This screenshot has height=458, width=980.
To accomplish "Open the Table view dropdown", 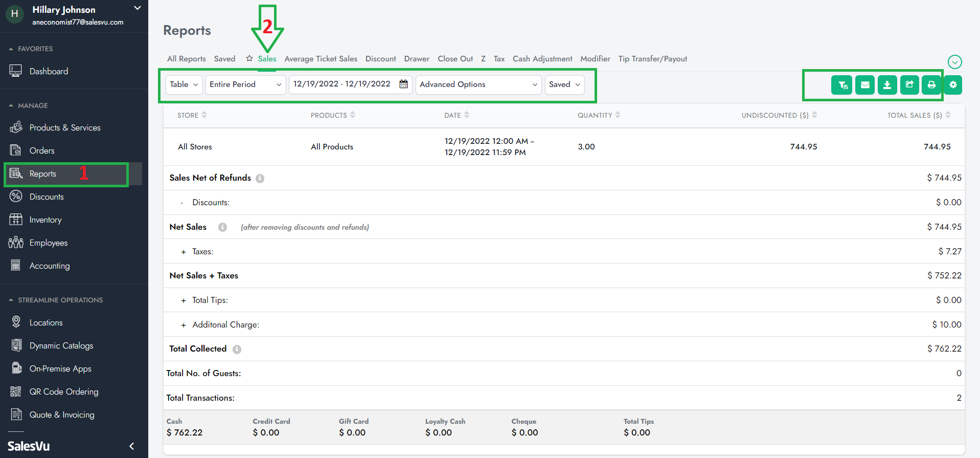I will point(184,84).
